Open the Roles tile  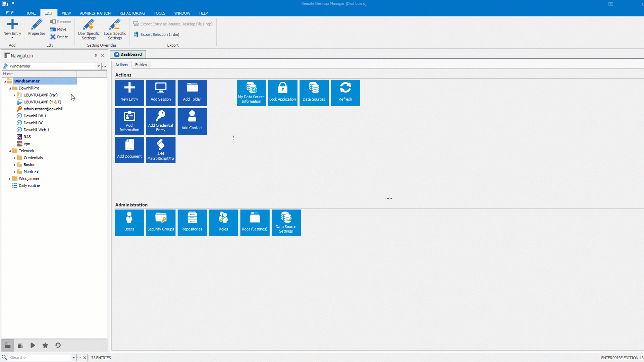tap(223, 223)
